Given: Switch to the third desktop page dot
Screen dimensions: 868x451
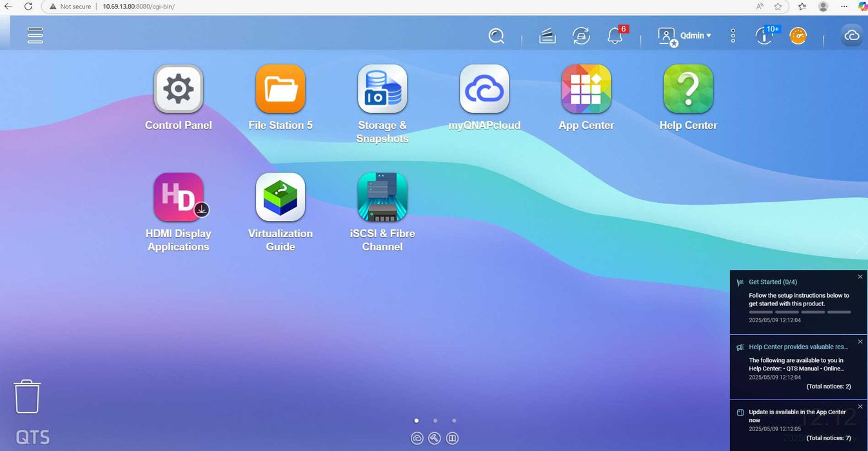Looking at the screenshot, I should coord(454,420).
